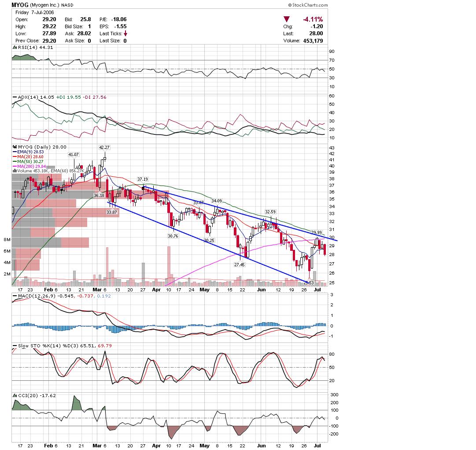The image size is (476, 450).
Task: Click the MACD histogram value 0.192
Action: click(104, 296)
